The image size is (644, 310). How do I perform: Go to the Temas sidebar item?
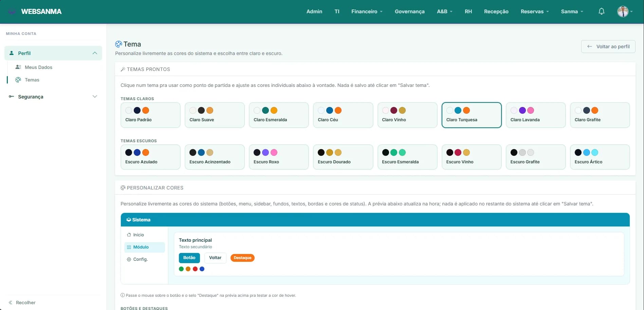(32, 80)
